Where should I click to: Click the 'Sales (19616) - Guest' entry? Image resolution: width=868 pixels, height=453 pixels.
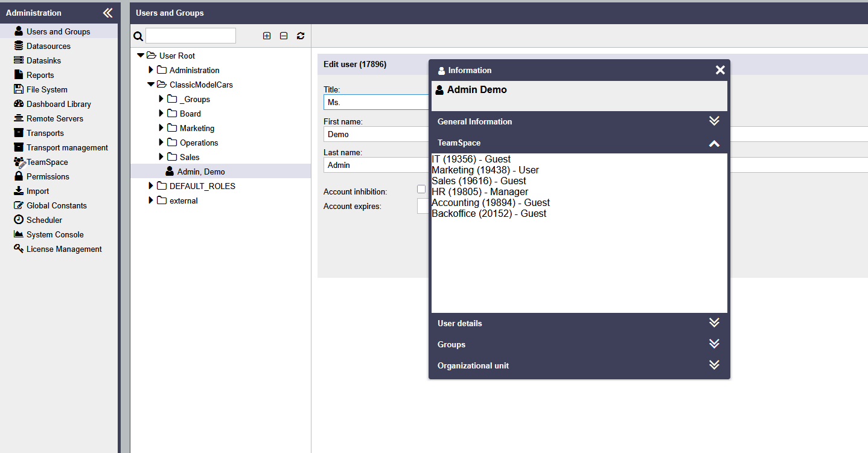(479, 181)
